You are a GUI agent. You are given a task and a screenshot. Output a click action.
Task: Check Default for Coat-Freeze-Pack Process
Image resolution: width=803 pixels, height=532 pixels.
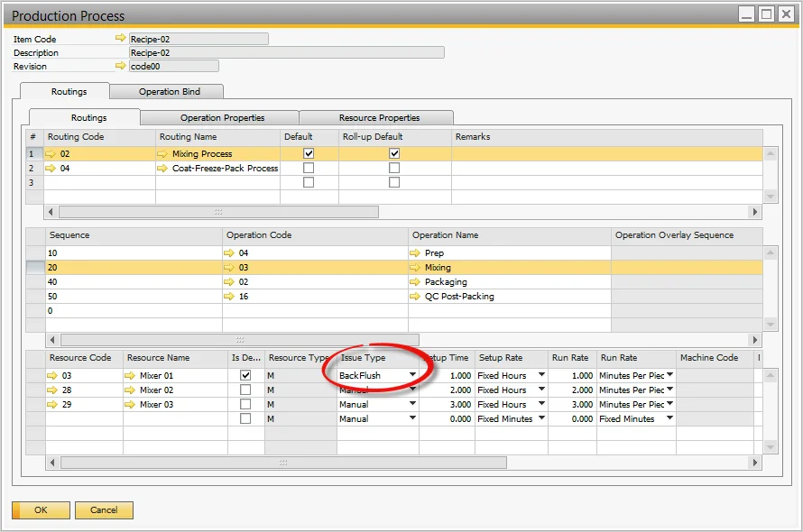coord(309,168)
